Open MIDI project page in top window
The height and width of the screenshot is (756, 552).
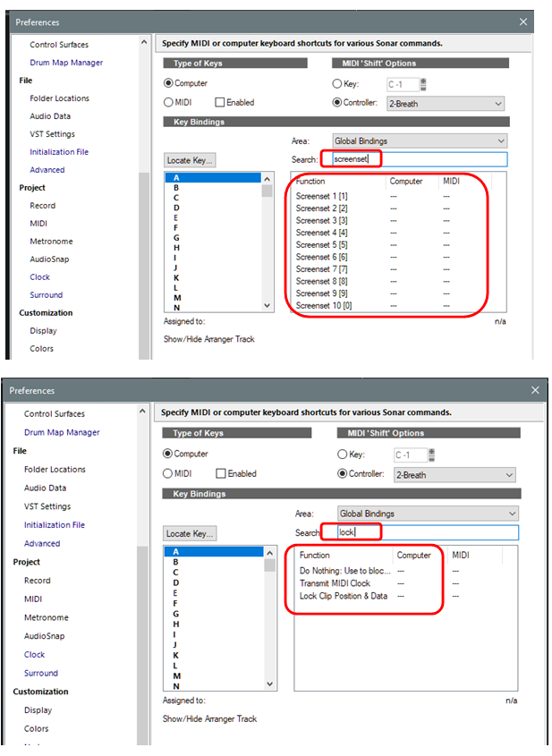click(38, 224)
